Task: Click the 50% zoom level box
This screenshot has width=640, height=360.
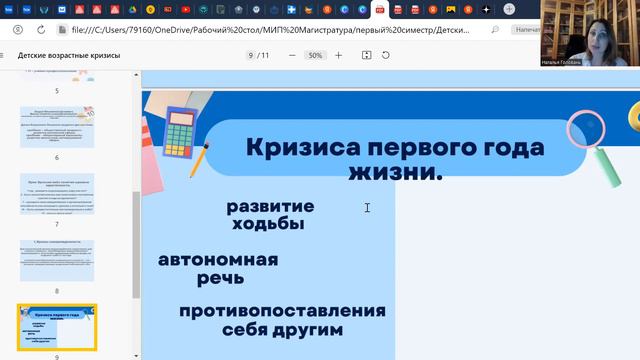Action: coord(315,55)
